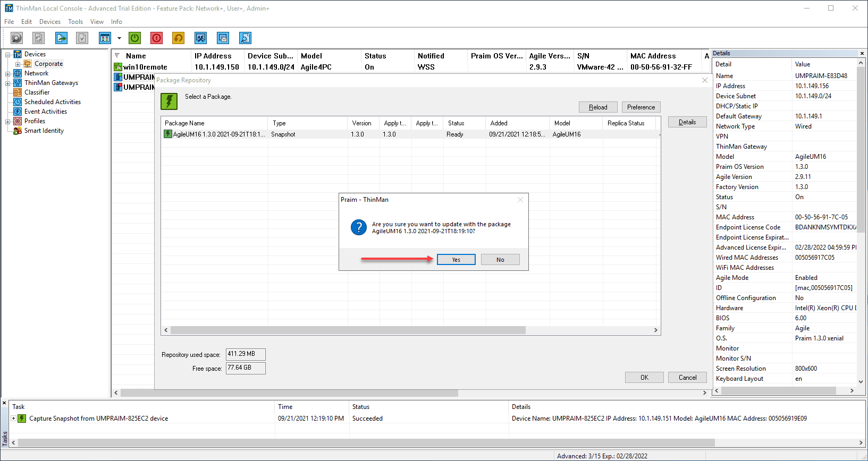
Task: Click the Devices TM tree icon
Action: (x=18, y=54)
